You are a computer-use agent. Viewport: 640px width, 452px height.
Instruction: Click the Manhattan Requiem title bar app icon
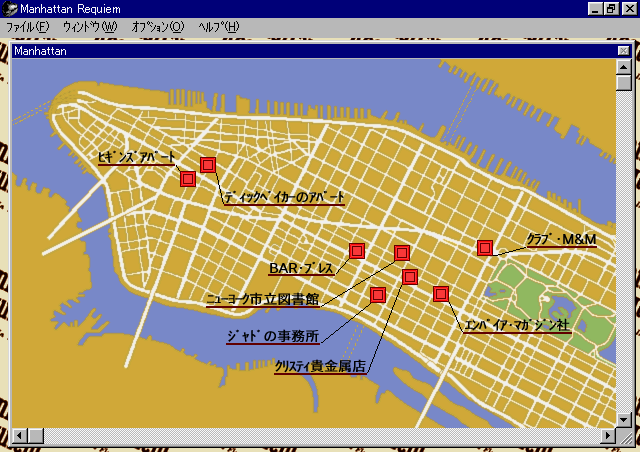9,8
